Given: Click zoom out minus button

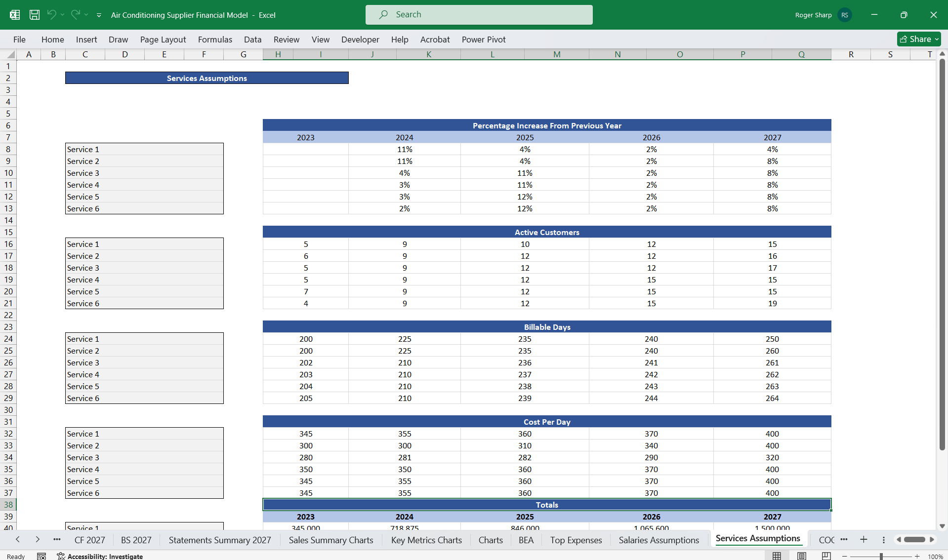Looking at the screenshot, I should click(844, 557).
